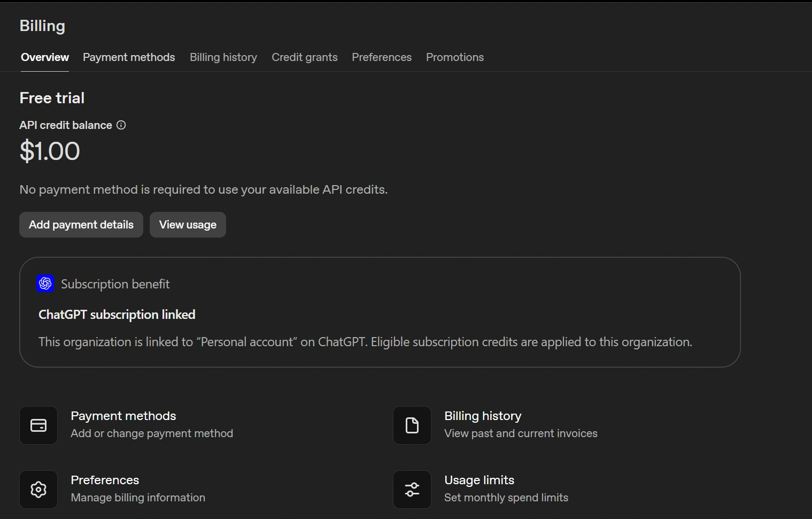
Task: Open the Payment methods card icon
Action: (38, 425)
